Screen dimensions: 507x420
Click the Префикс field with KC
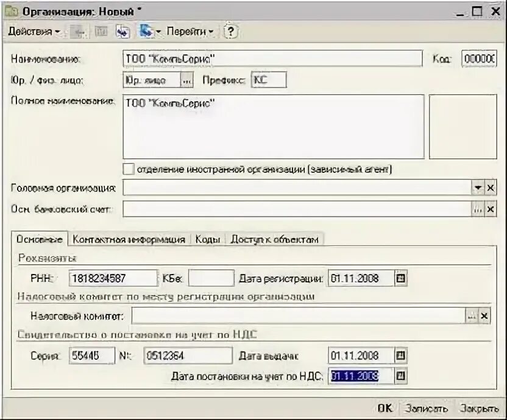coord(269,80)
